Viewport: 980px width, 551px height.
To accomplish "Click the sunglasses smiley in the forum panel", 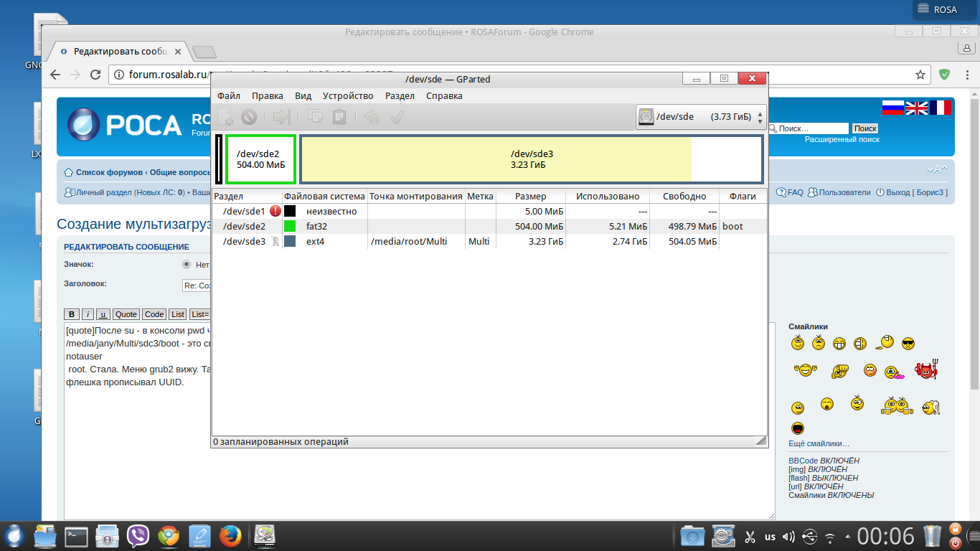I will (908, 343).
